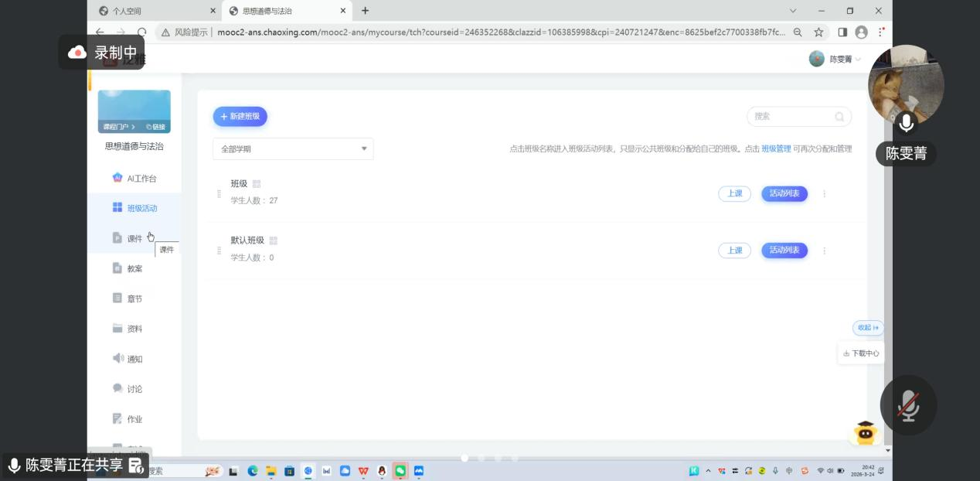Image resolution: width=980 pixels, height=481 pixels.
Task: Click the 搜索 class search field
Action: [792, 117]
